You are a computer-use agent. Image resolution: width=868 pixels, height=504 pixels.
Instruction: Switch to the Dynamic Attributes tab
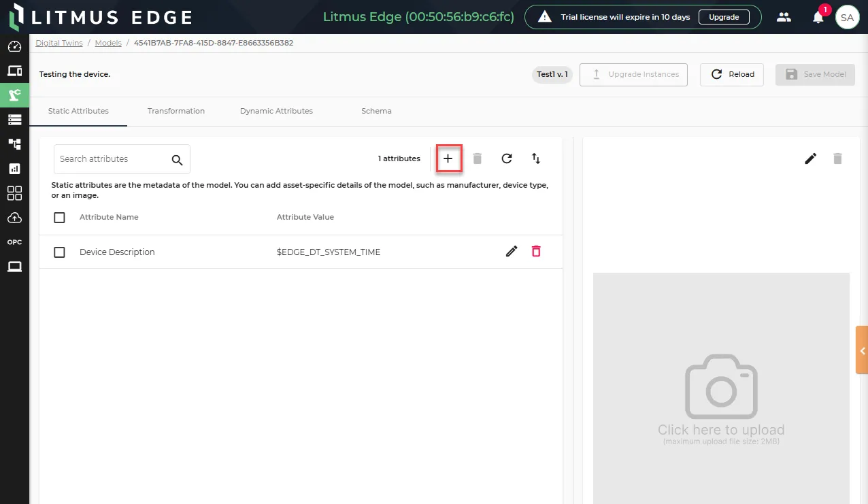[x=276, y=112]
